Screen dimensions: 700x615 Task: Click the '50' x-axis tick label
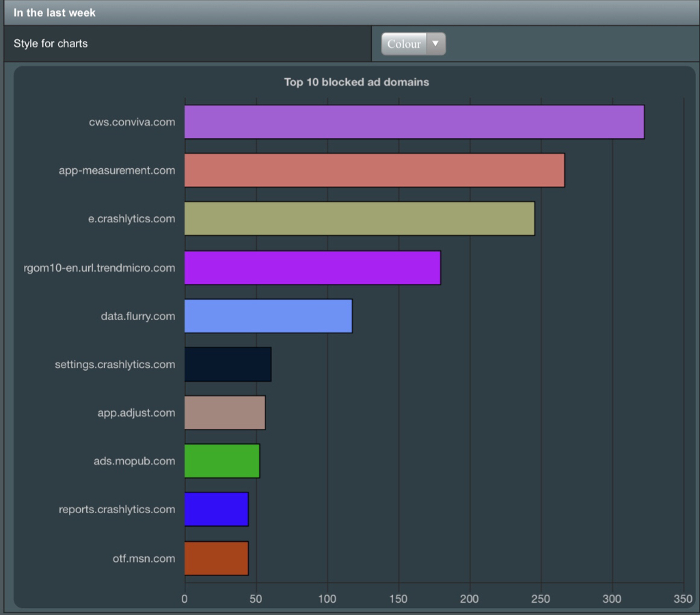(256, 599)
